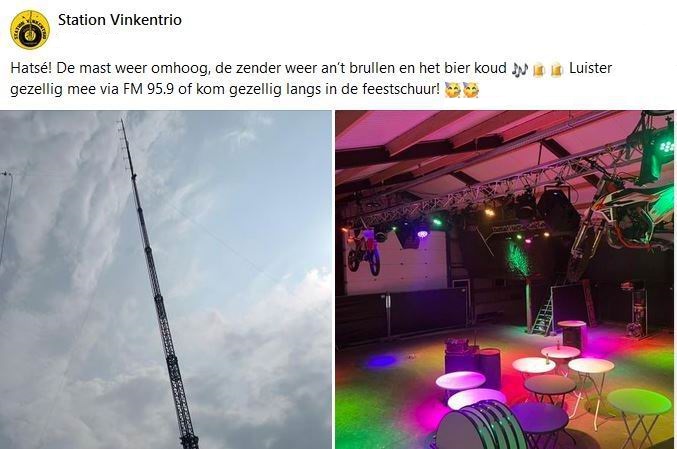677x449 pixels.
Task: Open the Station Vinkentrio page name link
Action: 120,20
